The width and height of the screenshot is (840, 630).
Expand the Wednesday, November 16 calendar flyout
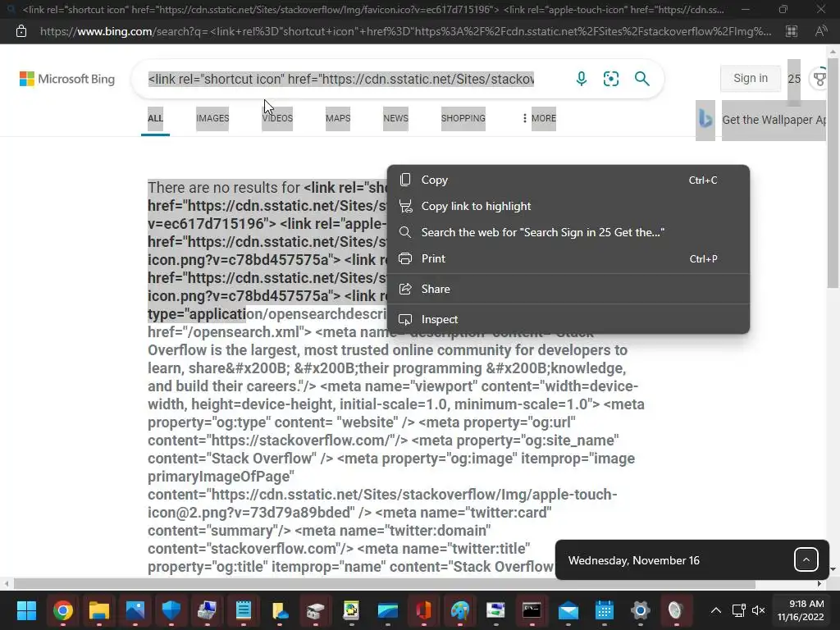point(806,559)
